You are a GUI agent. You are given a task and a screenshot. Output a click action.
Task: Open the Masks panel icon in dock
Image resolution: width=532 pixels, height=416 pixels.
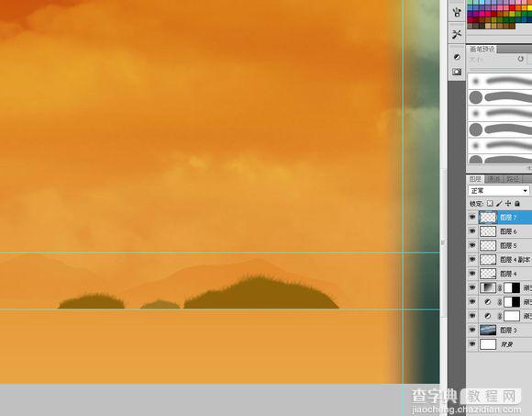457,72
